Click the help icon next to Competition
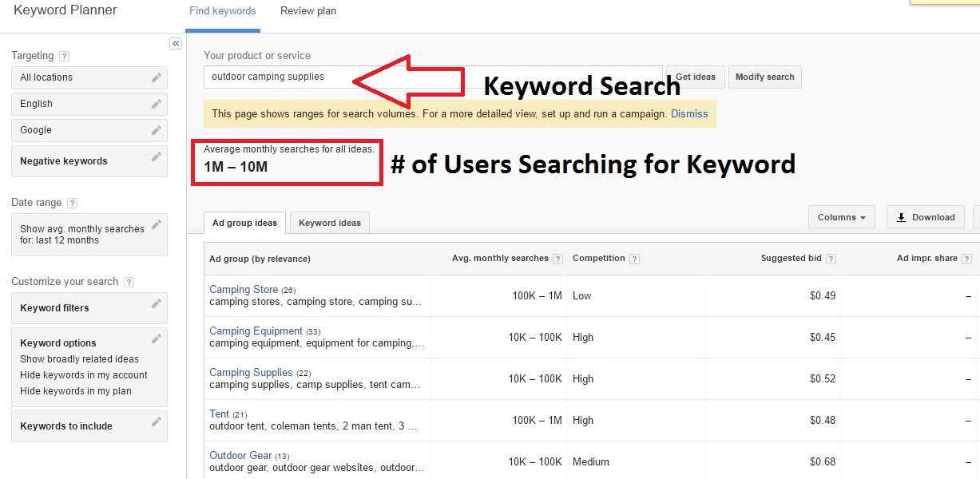This screenshot has width=980, height=479. click(634, 259)
